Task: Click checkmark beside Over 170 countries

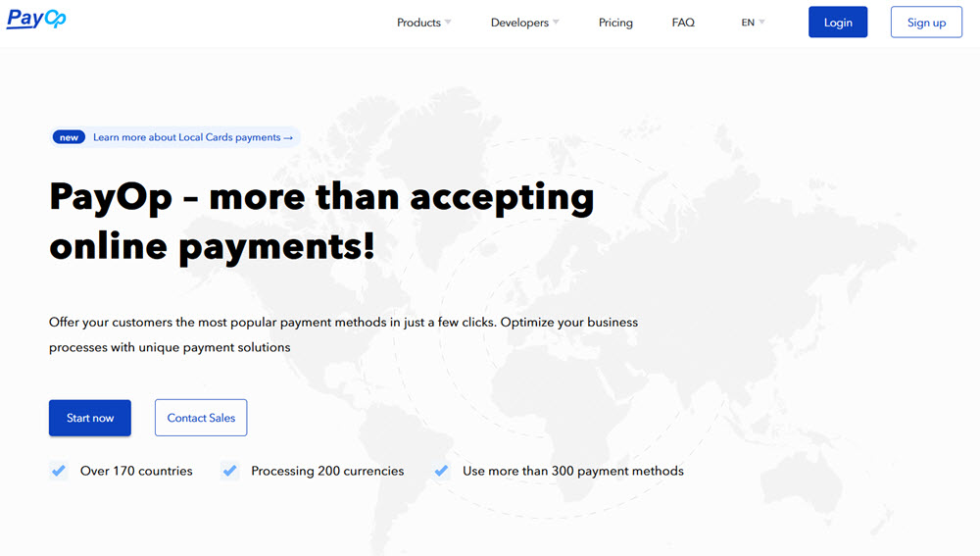Action: [59, 471]
